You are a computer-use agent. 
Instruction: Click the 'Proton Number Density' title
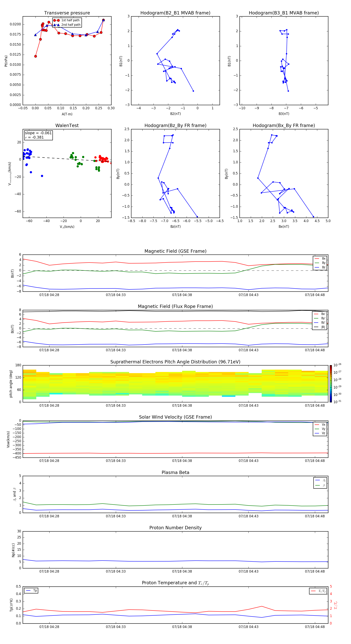(x=175, y=527)
